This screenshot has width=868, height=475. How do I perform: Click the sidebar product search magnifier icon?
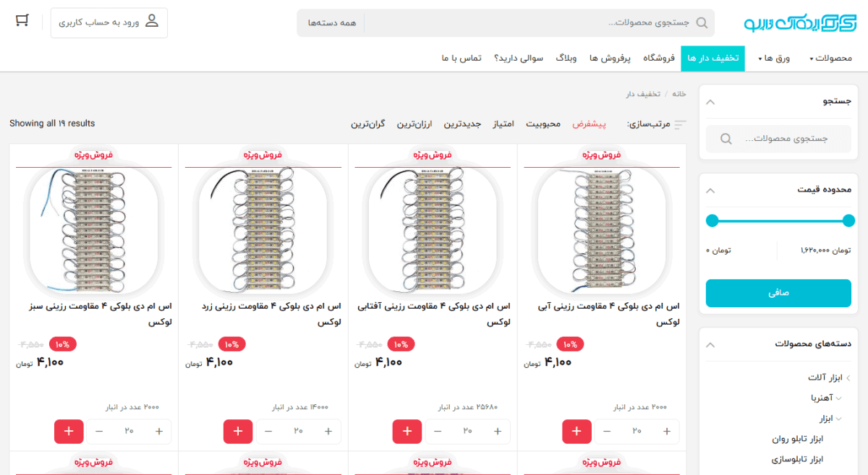pos(726,138)
